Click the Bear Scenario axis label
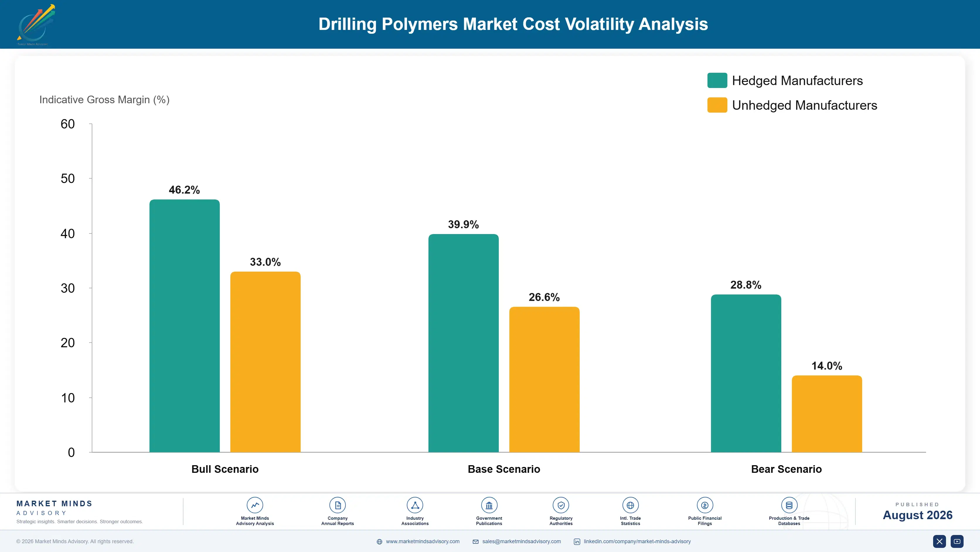This screenshot has height=552, width=980. pyautogui.click(x=786, y=469)
